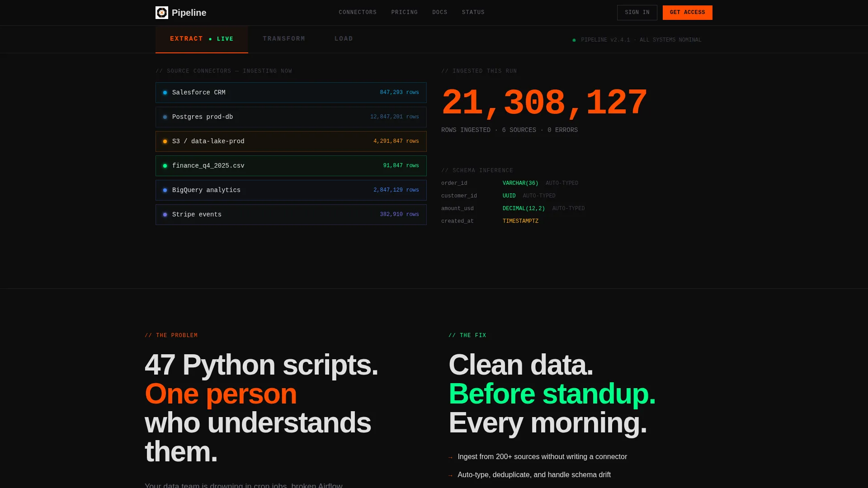The image size is (868, 488).
Task: Click the Pipeline logo icon
Action: pyautogui.click(x=162, y=13)
